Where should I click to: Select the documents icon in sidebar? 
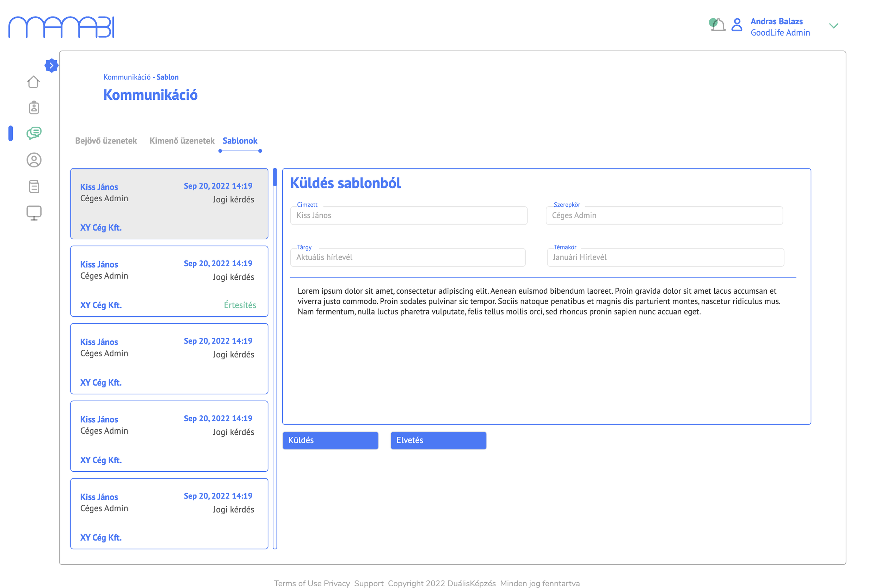[x=33, y=186]
